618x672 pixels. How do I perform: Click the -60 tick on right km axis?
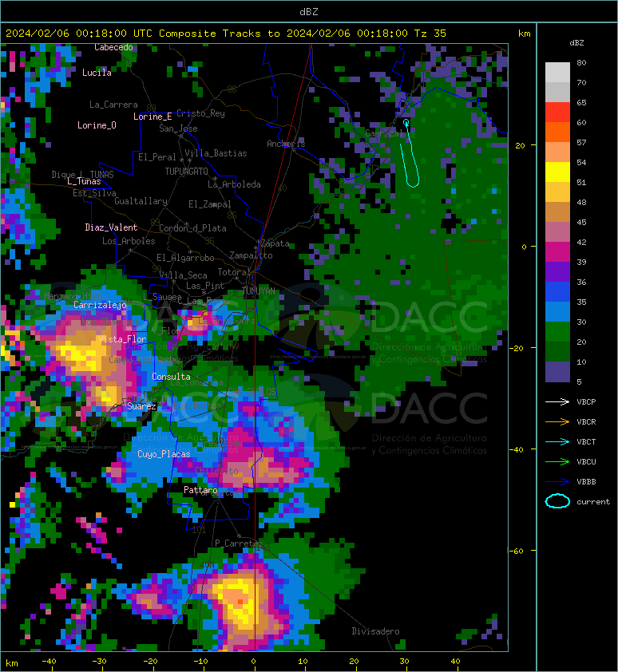click(x=517, y=551)
